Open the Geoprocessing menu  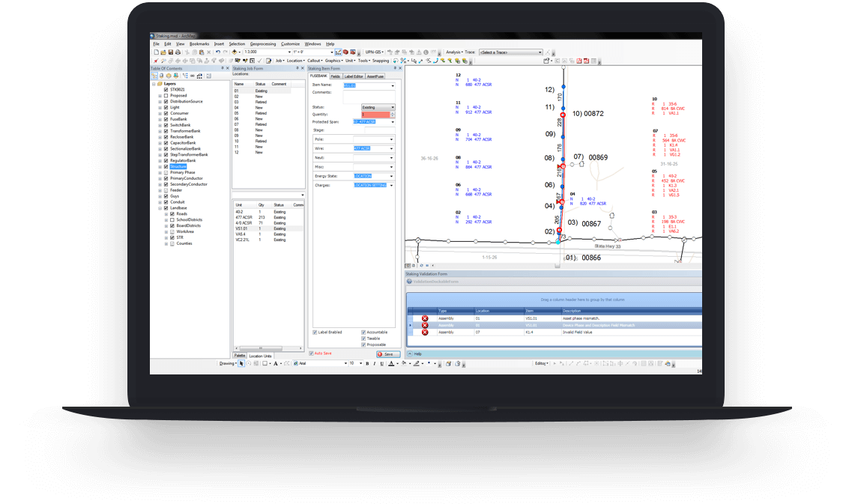[262, 44]
